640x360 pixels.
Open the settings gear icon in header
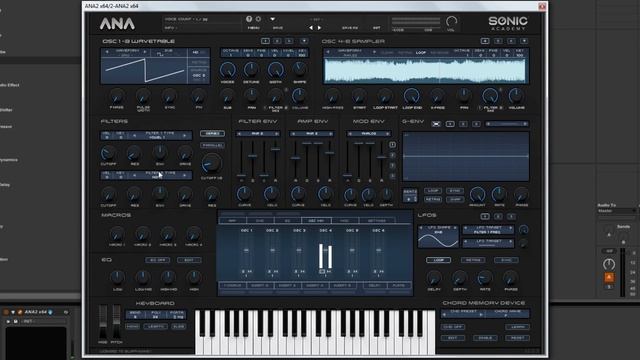[x=258, y=19]
